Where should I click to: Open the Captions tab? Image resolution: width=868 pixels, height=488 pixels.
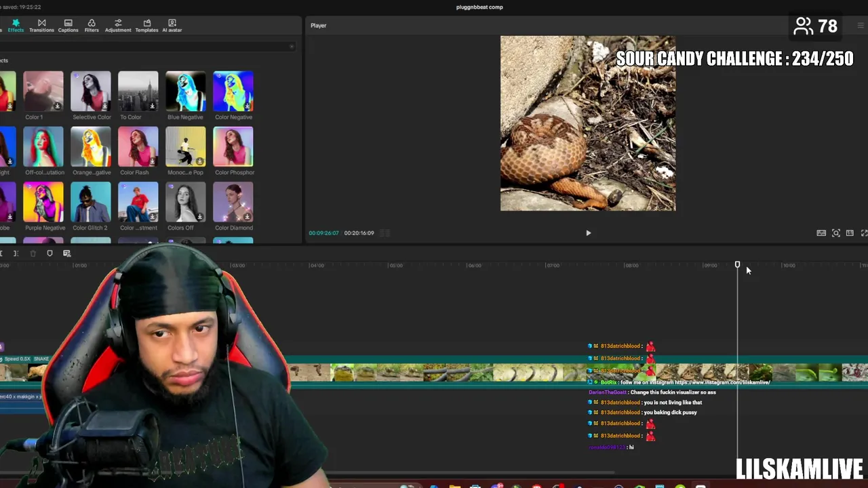(x=68, y=26)
